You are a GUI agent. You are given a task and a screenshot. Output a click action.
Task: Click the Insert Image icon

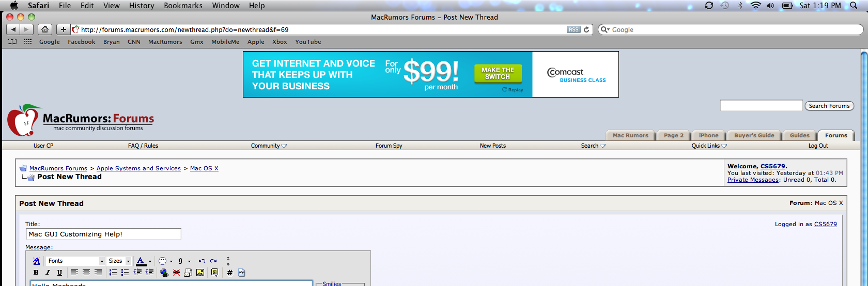coord(200,273)
